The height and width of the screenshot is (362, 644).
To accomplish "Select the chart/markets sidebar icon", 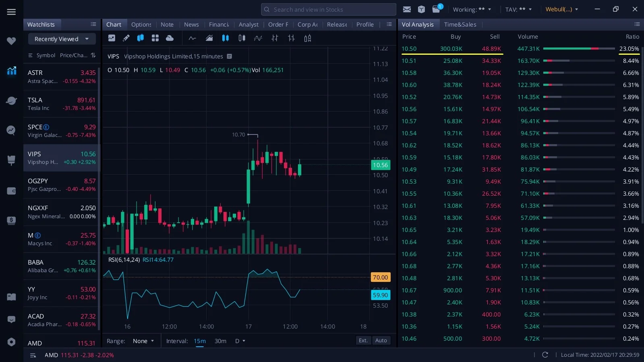I will [11, 71].
